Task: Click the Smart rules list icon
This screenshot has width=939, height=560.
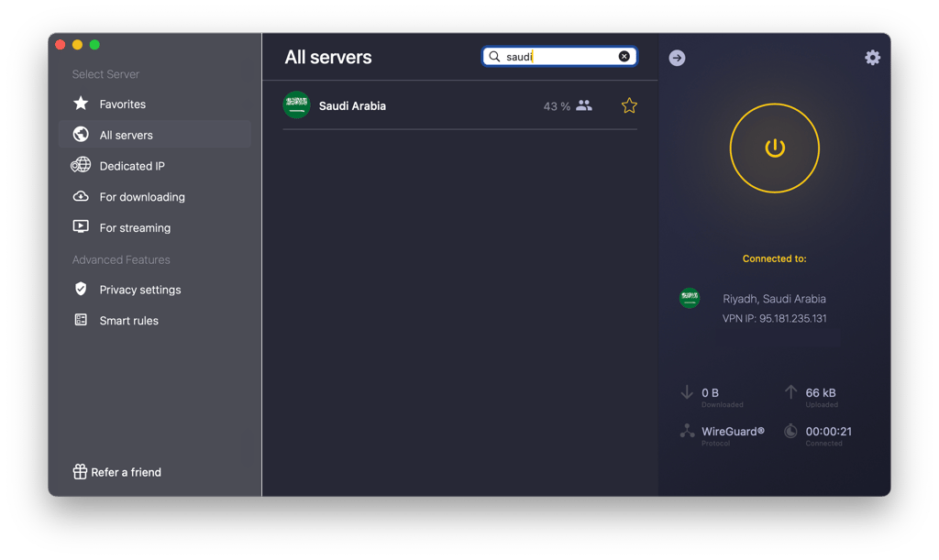Action: coord(81,320)
